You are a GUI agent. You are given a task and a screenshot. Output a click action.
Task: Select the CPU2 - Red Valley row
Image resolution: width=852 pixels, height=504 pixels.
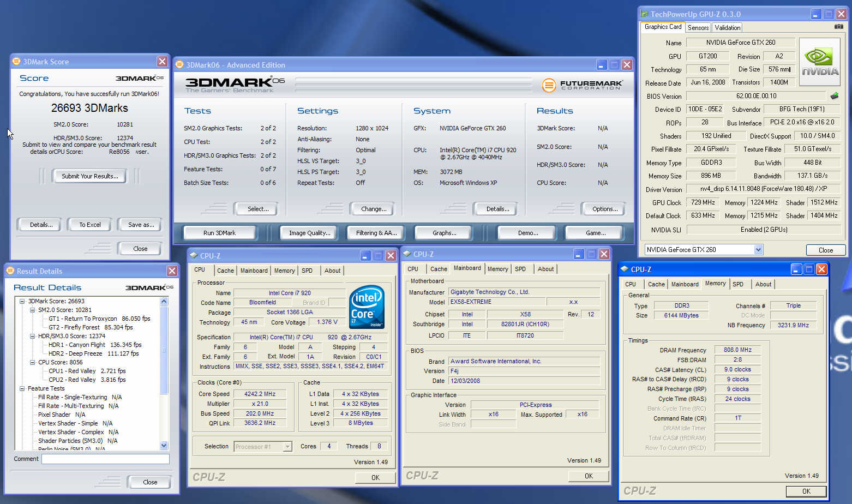click(87, 380)
